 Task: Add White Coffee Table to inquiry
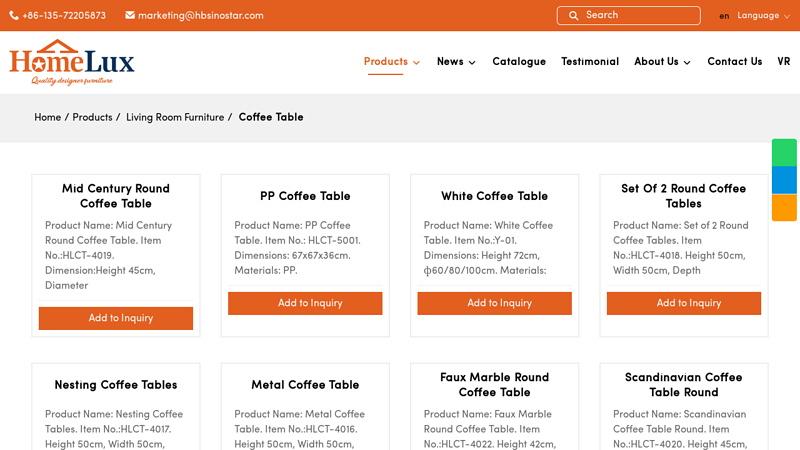pos(494,303)
